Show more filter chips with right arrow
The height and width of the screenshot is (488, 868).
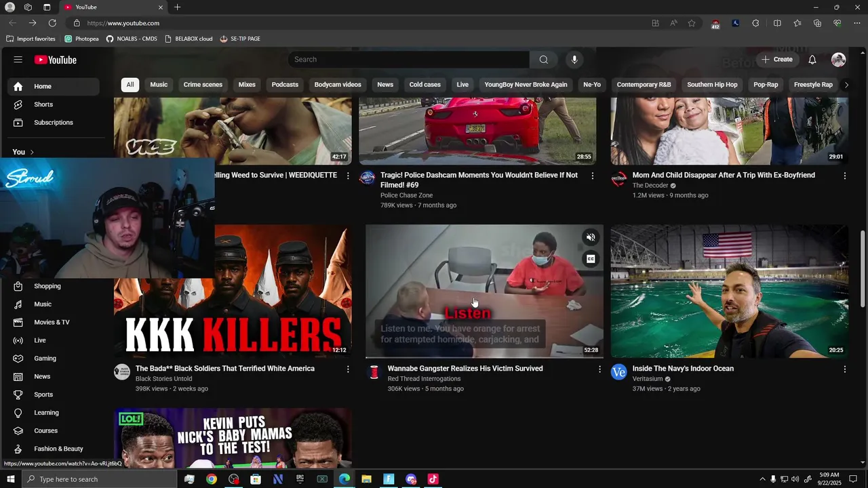click(846, 85)
